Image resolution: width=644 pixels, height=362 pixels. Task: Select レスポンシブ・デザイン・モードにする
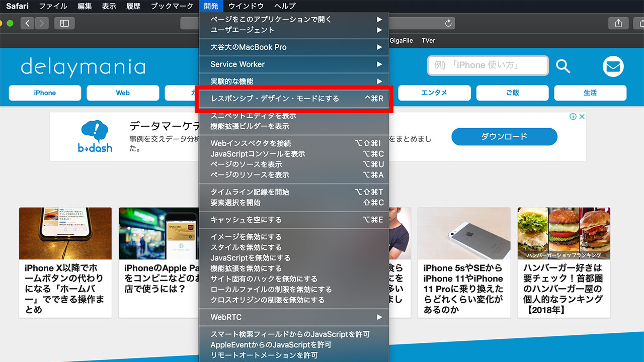click(294, 99)
